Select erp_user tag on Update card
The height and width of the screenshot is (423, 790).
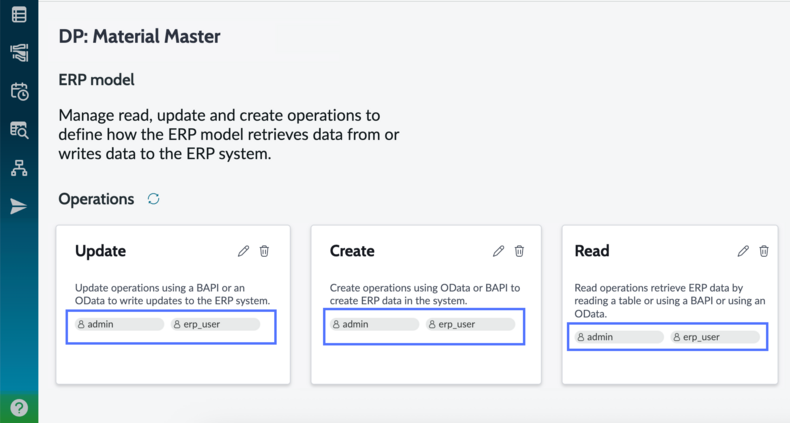215,324
